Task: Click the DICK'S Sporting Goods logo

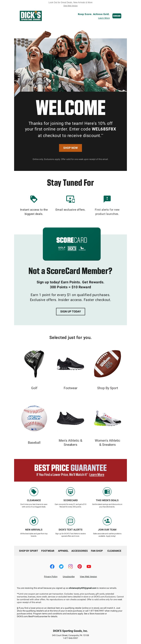Action: pyautogui.click(x=31, y=16)
